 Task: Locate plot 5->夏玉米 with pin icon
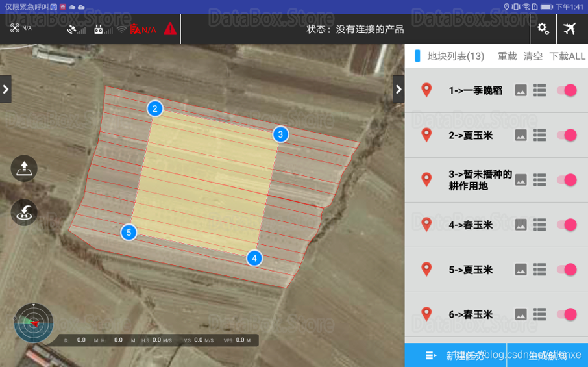click(x=426, y=269)
